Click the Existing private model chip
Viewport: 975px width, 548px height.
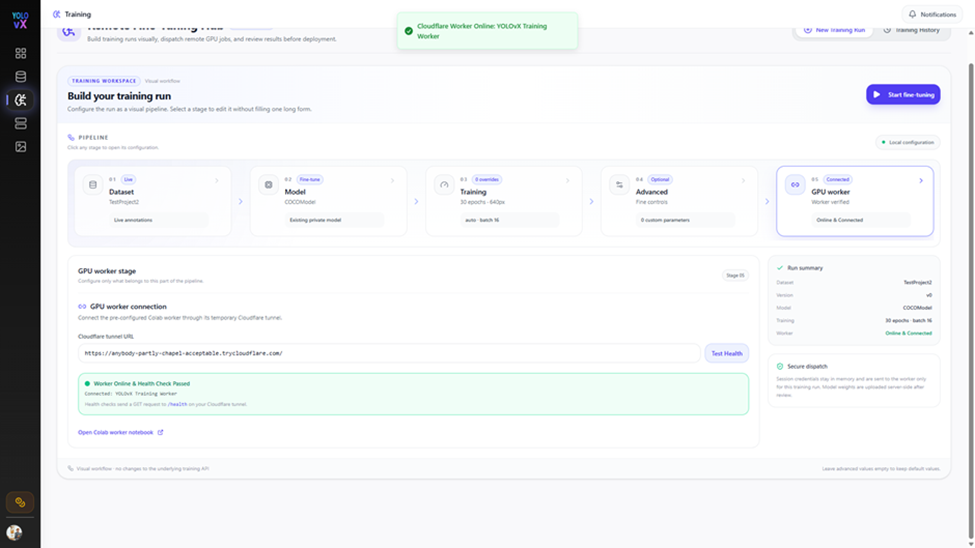point(335,220)
